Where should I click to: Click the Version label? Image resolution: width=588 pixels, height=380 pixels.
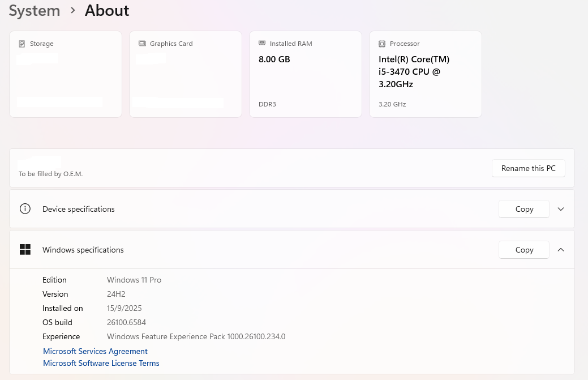point(55,294)
